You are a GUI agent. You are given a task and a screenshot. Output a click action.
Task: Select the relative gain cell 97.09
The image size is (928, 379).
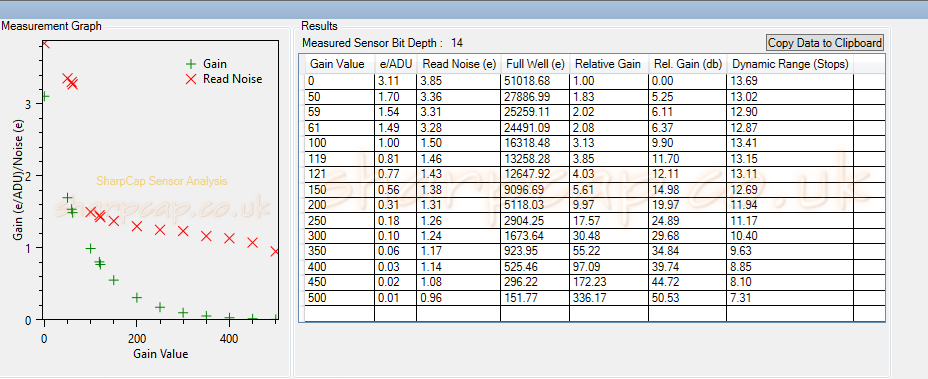point(609,267)
